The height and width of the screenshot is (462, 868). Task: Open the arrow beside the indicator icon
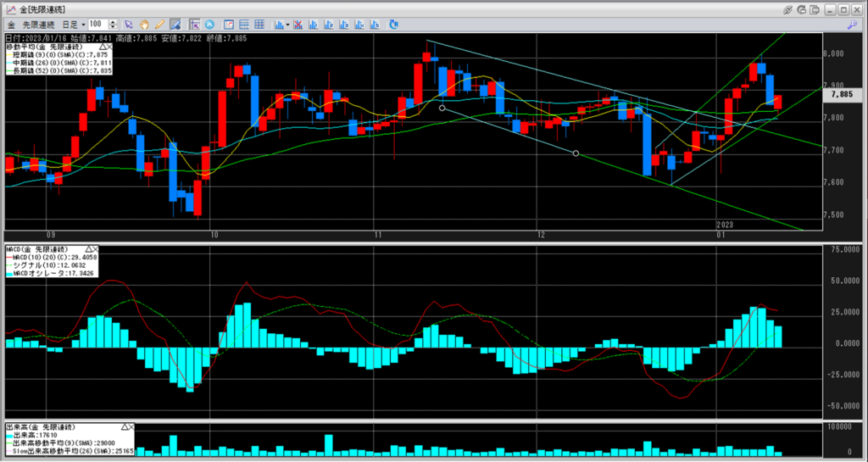[x=288, y=25]
